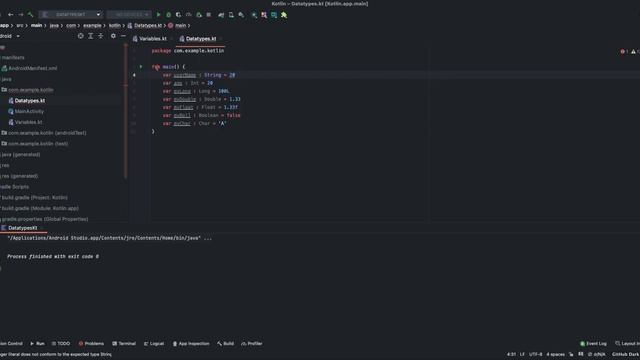Click the userName variable in code
Viewport: 640px width, 360px height.
click(184, 75)
